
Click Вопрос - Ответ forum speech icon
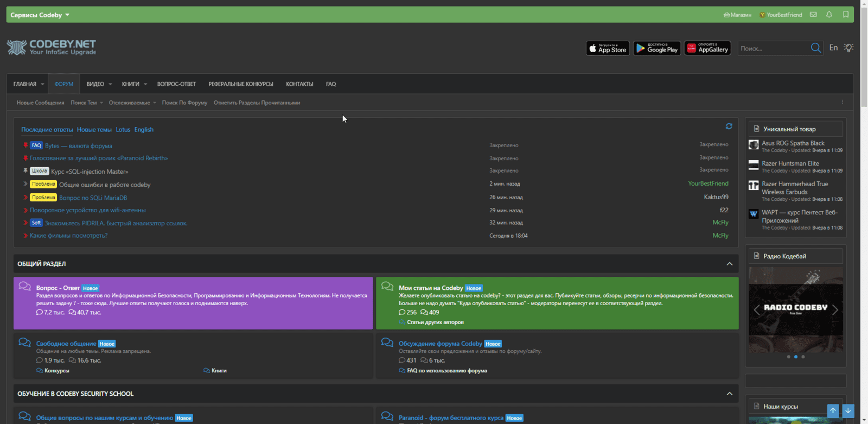point(24,286)
